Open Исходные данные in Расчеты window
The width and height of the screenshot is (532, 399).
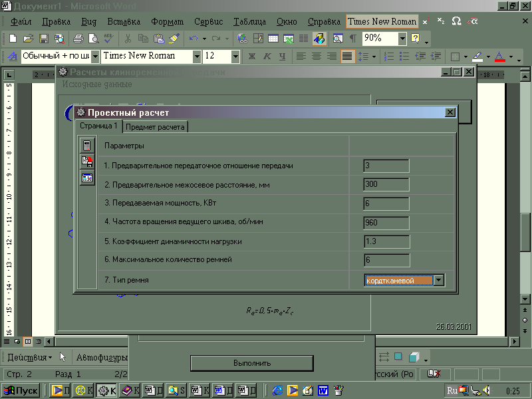click(x=97, y=84)
